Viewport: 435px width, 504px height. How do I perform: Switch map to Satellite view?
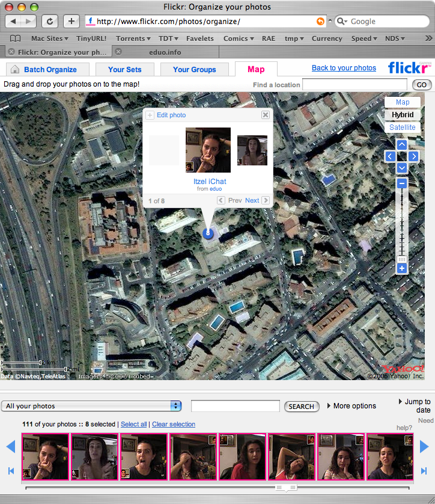402,128
